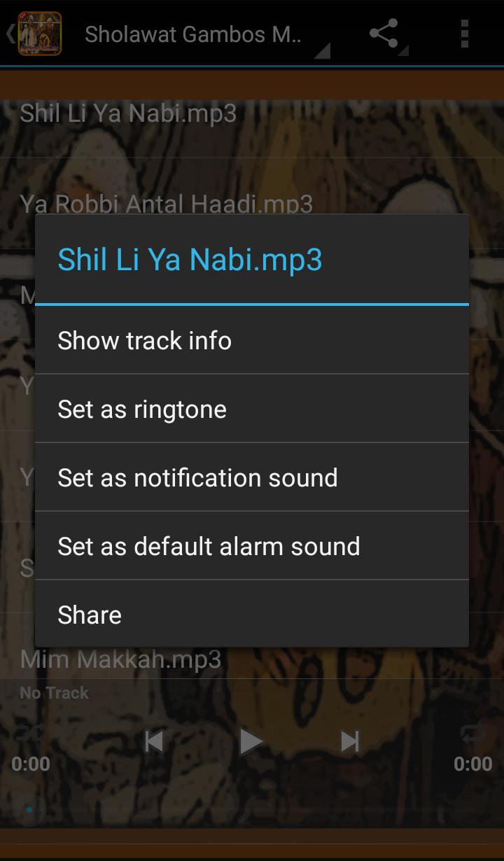Viewport: 504px width, 861px height.
Task: Select Share from the context menu
Action: coord(252,615)
